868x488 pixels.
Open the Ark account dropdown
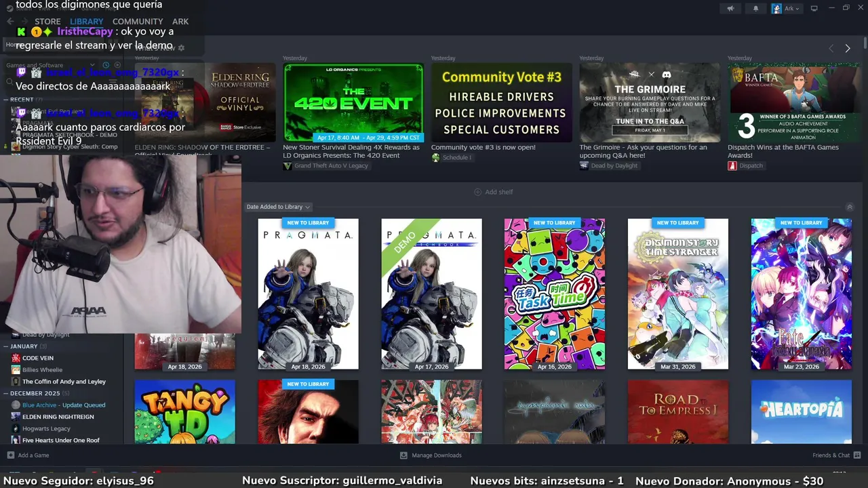[x=786, y=9]
